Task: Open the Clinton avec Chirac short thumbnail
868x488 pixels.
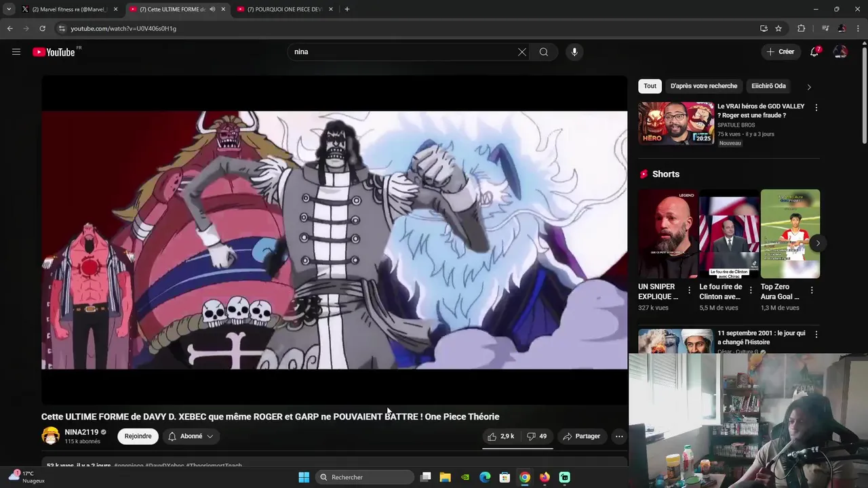Action: pyautogui.click(x=729, y=234)
